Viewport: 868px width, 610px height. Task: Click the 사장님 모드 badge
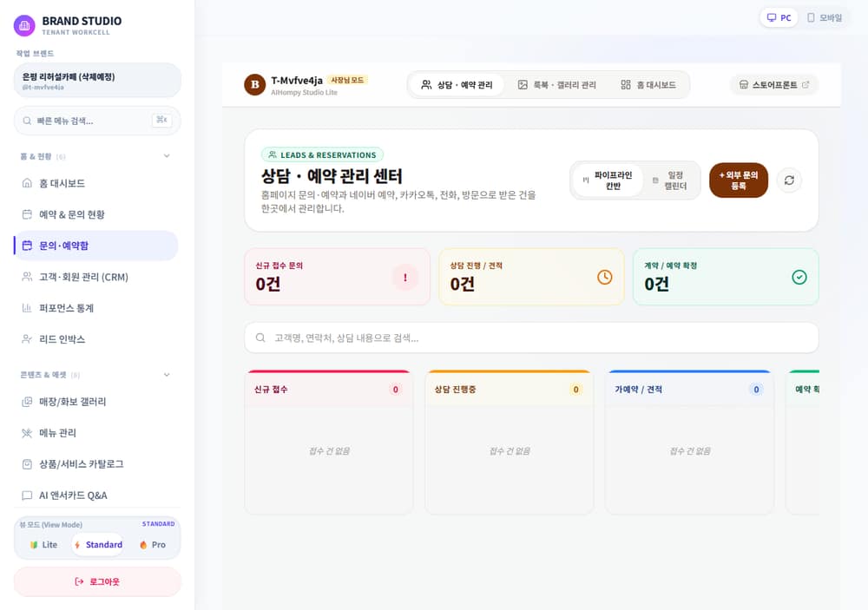tap(347, 80)
